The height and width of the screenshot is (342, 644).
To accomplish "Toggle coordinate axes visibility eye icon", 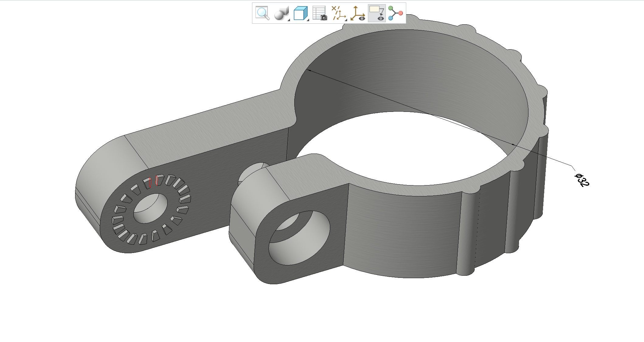I will click(358, 13).
